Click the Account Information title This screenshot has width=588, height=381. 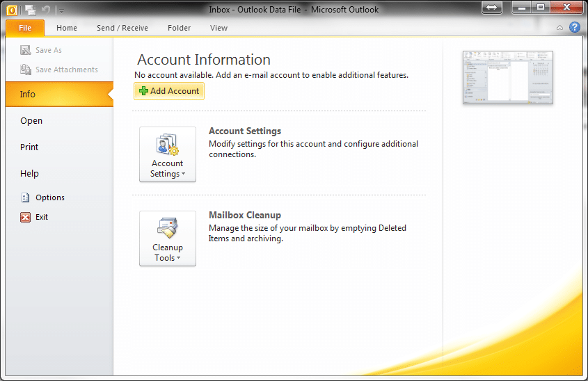pos(204,60)
